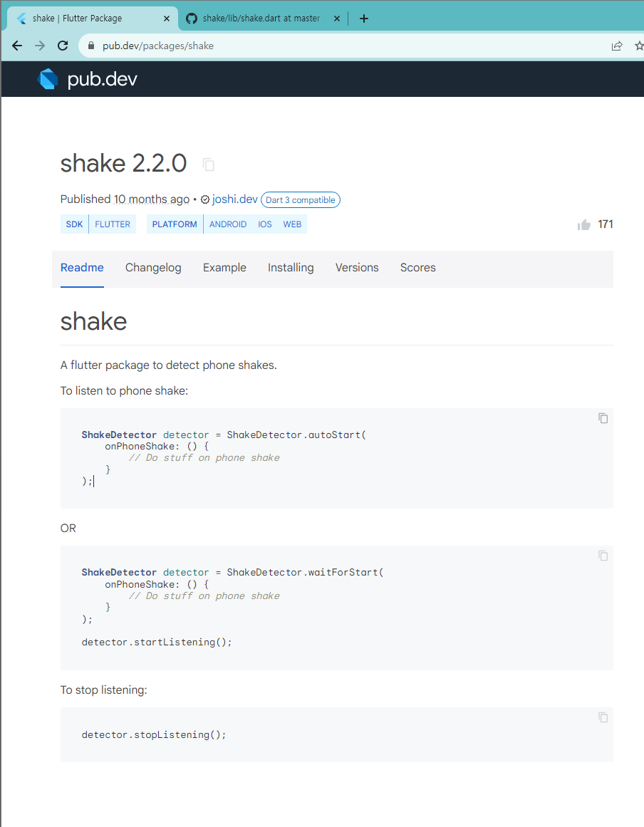Copy the autoStart code snippet
Image resolution: width=644 pixels, height=827 pixels.
(603, 418)
